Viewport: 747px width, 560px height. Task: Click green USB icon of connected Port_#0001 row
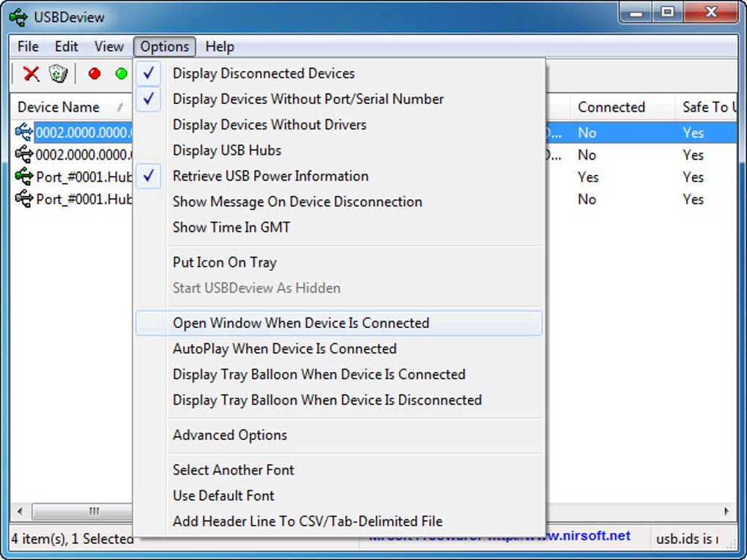(24, 176)
